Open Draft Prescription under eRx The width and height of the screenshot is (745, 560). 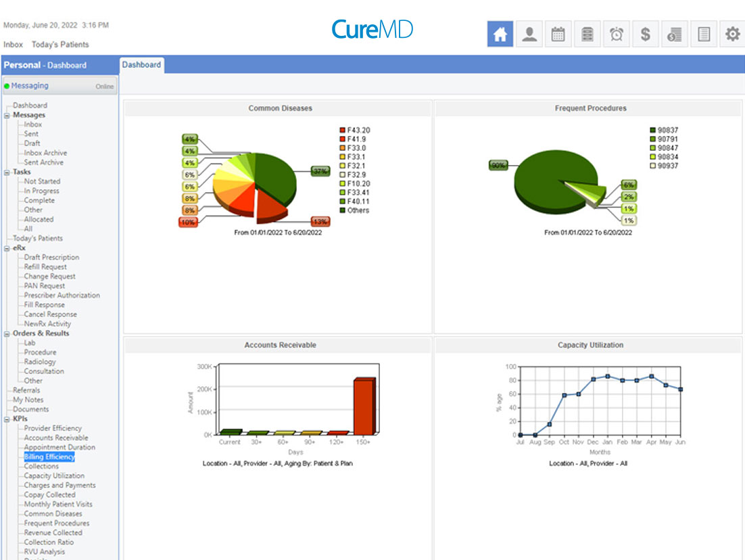coord(52,257)
